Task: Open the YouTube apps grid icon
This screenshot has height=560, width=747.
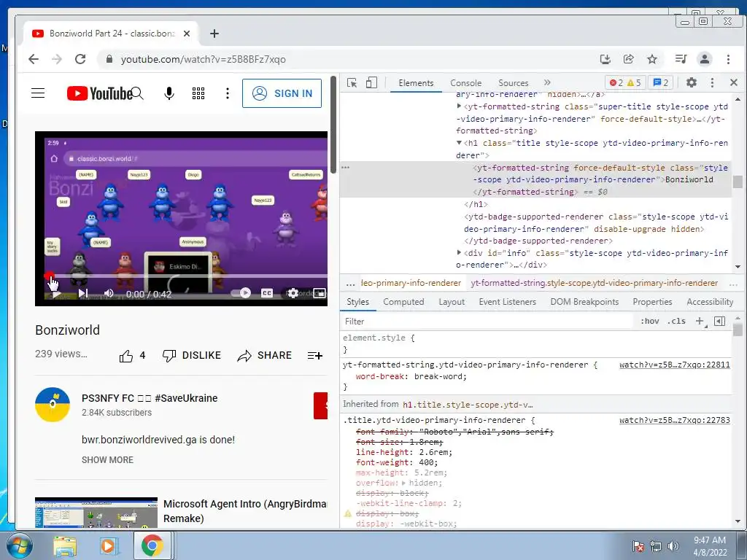Action: point(198,93)
